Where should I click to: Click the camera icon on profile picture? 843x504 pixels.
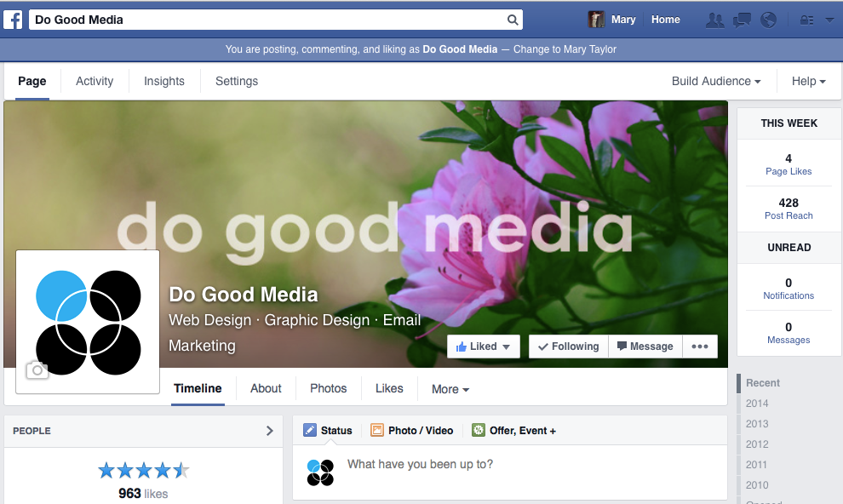(x=37, y=369)
